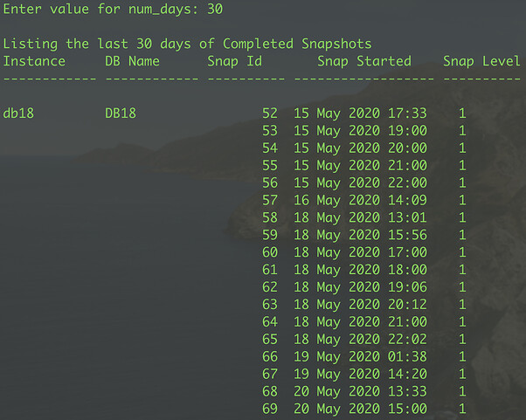The height and width of the screenshot is (420, 526).
Task: Select timestamp '18 May 2020 18:00'
Action: click(x=360, y=270)
